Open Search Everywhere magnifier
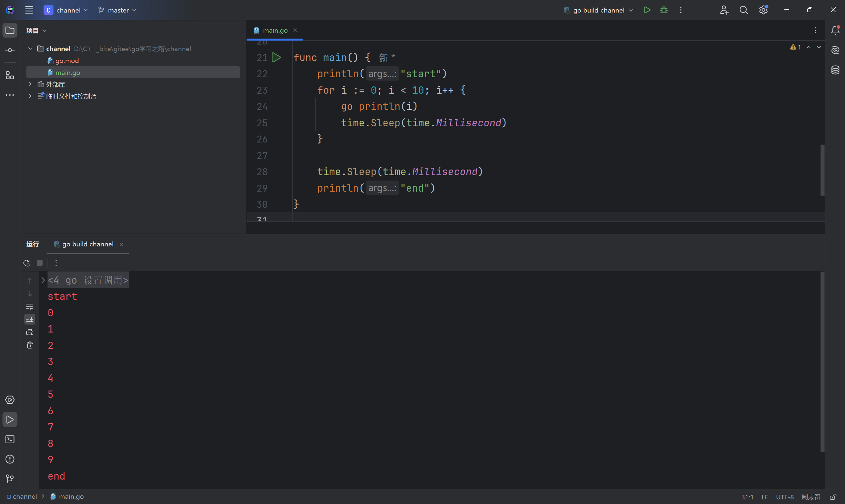The width and height of the screenshot is (845, 504). click(744, 10)
